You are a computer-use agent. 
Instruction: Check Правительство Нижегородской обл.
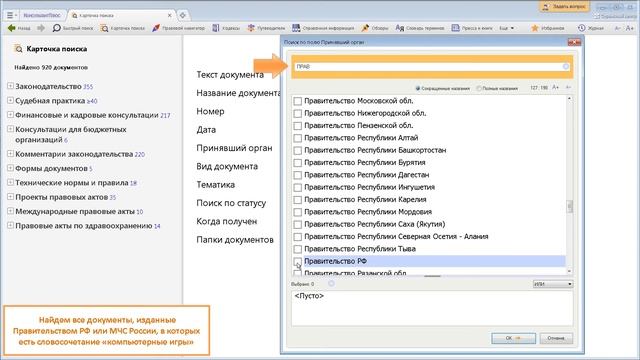pos(298,113)
